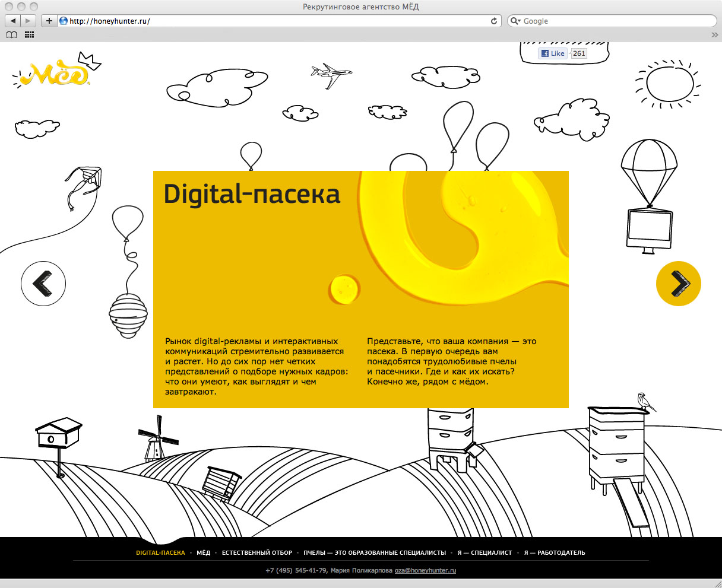The image size is (722, 588).
Task: Reload the page using the refresh icon
Action: click(493, 21)
